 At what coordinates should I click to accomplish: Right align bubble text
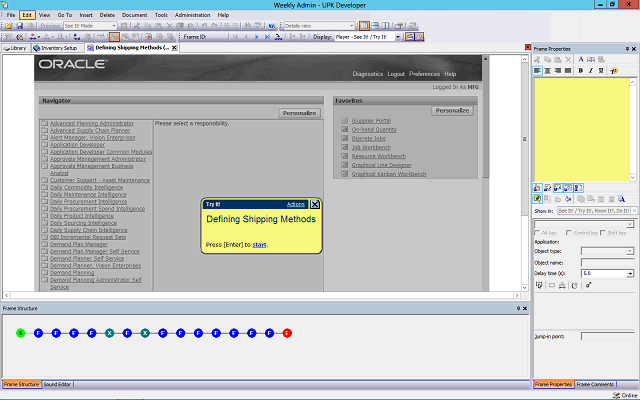558,71
